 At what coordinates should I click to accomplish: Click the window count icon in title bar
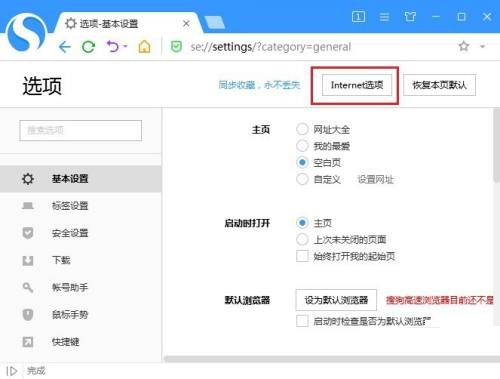point(358,16)
